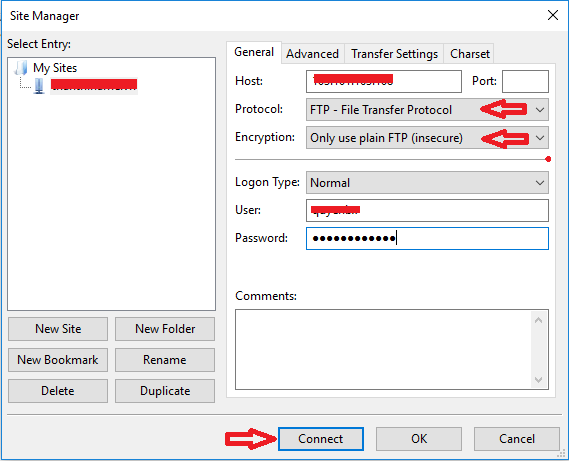
Task: Open the Protocol dropdown
Action: pos(427,110)
